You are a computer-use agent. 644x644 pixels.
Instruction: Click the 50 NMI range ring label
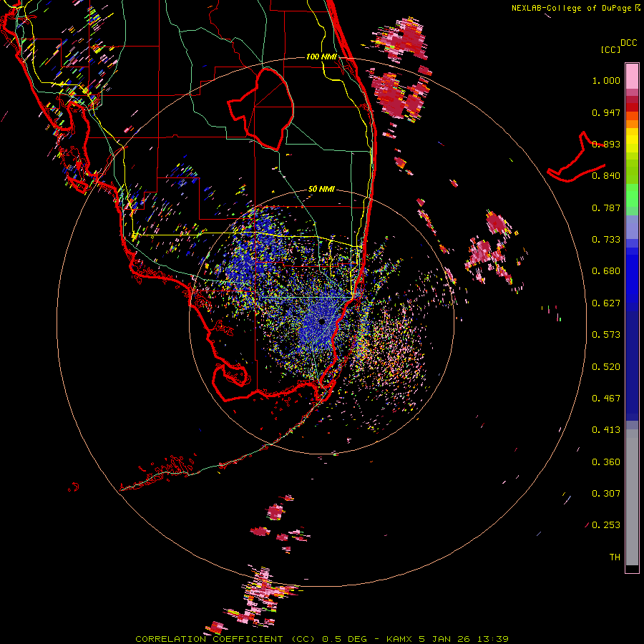pos(321,189)
